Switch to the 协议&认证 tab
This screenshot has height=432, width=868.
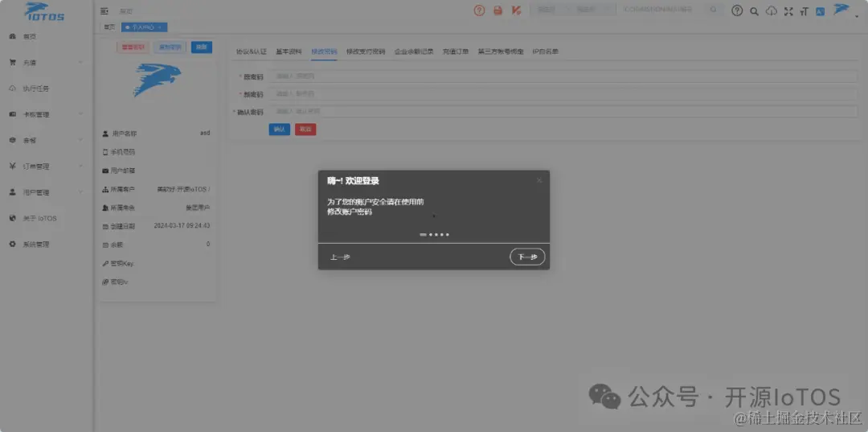(252, 51)
